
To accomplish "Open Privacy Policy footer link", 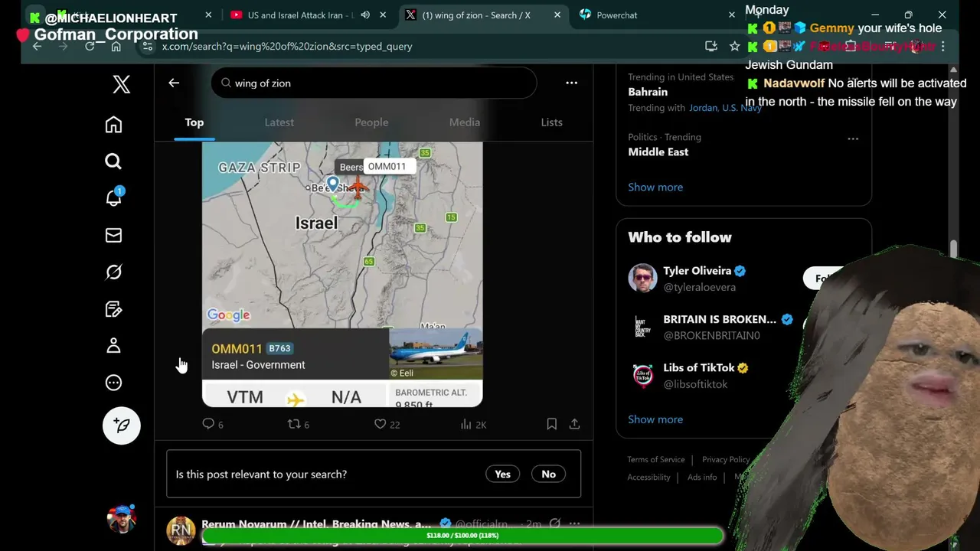I will 726,459.
